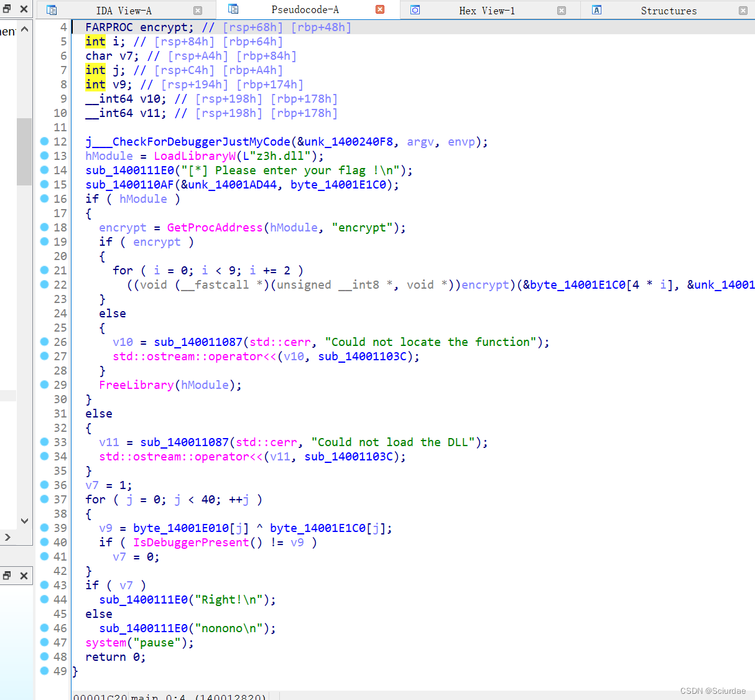Click the "pause" string argument

click(x=157, y=643)
